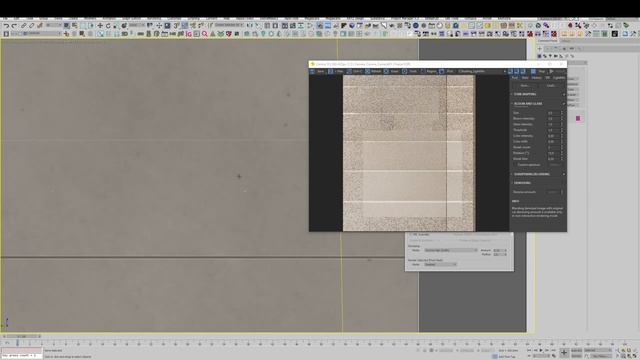Image resolution: width=640 pixels, height=360 pixels.
Task: Toggle Auto Key mode
Action: (576, 350)
